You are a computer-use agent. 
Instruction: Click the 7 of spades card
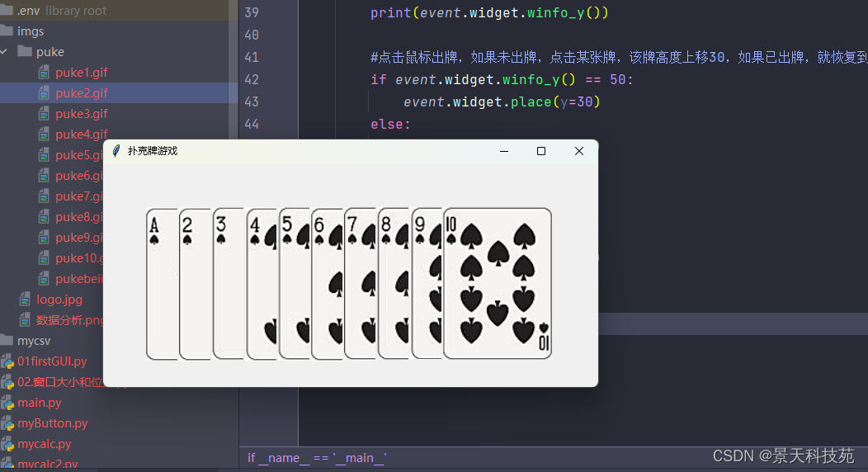360,284
